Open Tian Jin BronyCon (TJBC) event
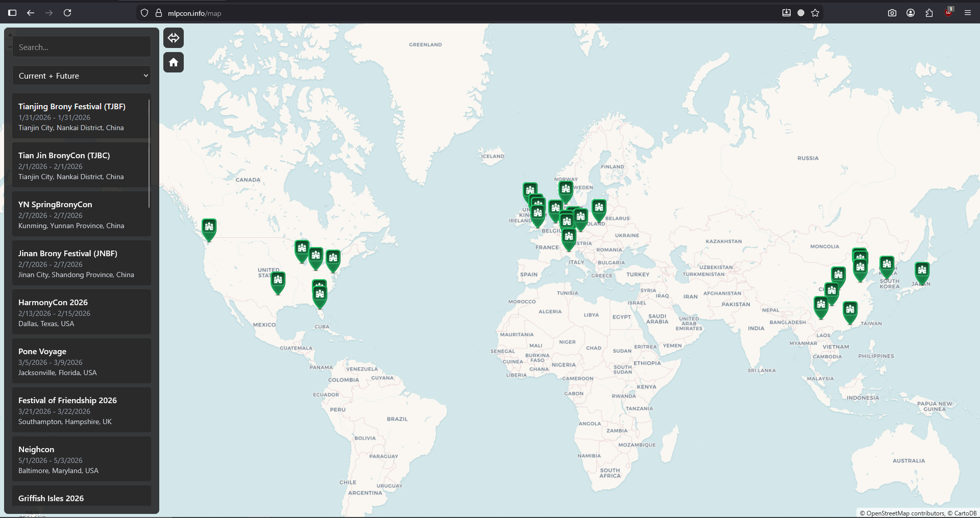Screen dimensions: 980x518 (82, 165)
